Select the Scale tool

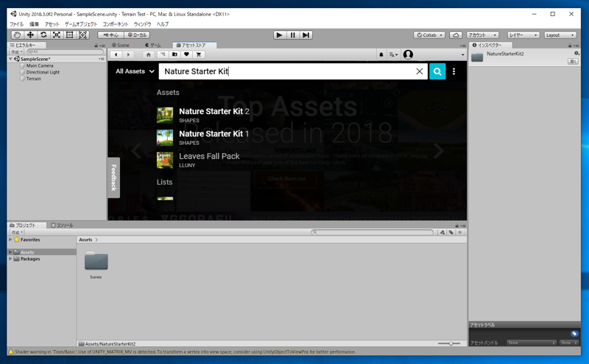pyautogui.click(x=57, y=35)
